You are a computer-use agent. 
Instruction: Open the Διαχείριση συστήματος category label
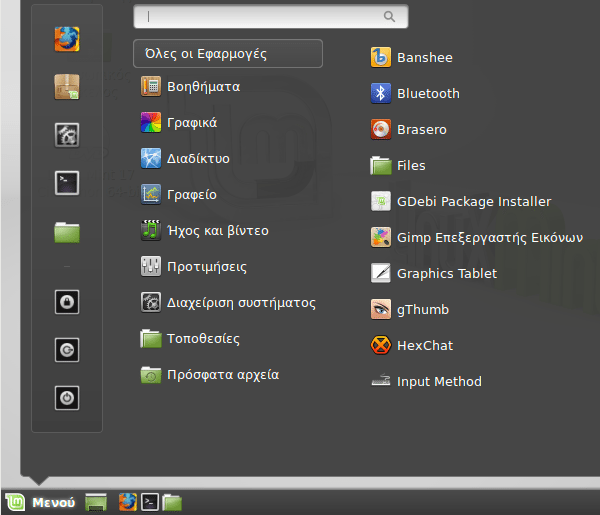click(x=241, y=303)
